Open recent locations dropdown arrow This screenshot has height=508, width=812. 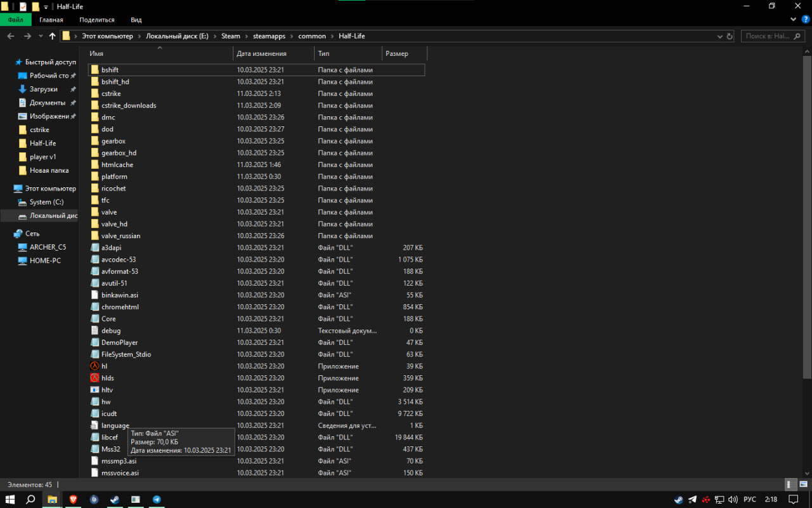coord(41,36)
